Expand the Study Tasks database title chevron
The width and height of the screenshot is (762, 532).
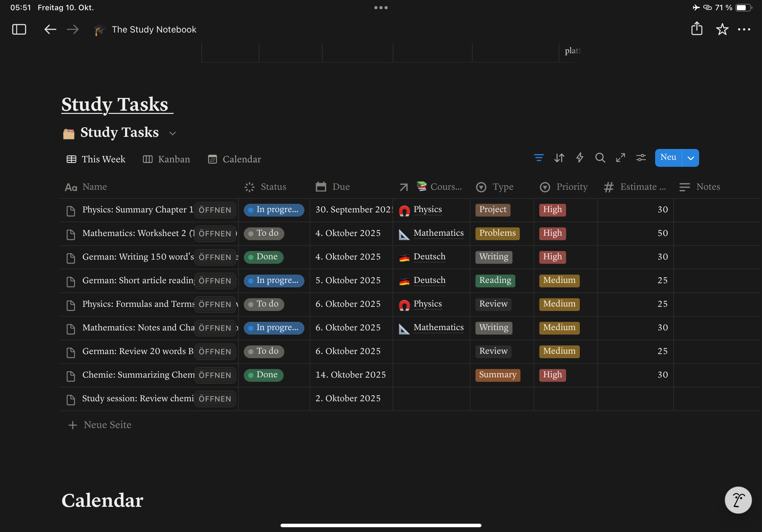pyautogui.click(x=173, y=133)
